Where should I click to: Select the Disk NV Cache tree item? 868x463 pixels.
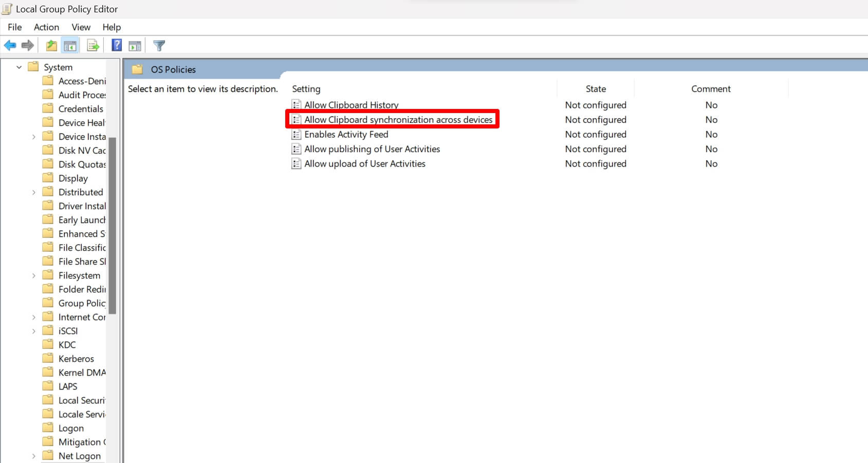pyautogui.click(x=82, y=150)
